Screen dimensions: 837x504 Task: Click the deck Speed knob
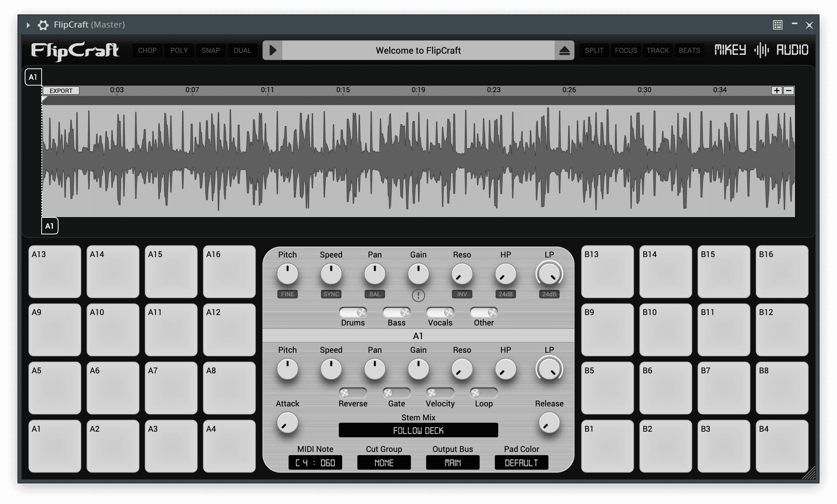click(331, 274)
